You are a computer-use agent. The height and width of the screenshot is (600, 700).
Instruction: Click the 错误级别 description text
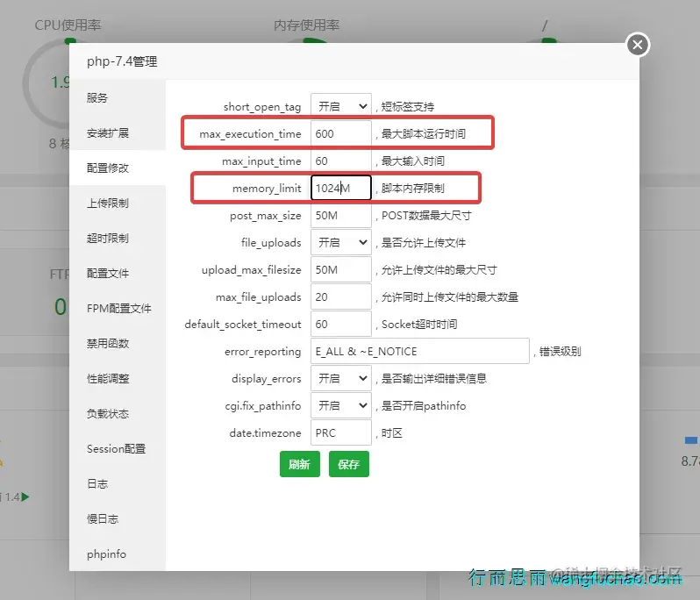click(x=560, y=352)
